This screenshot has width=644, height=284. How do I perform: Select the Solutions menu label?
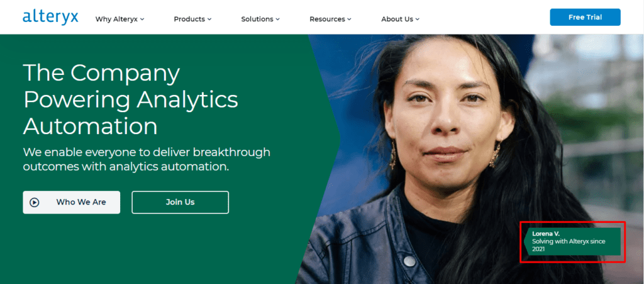point(257,19)
